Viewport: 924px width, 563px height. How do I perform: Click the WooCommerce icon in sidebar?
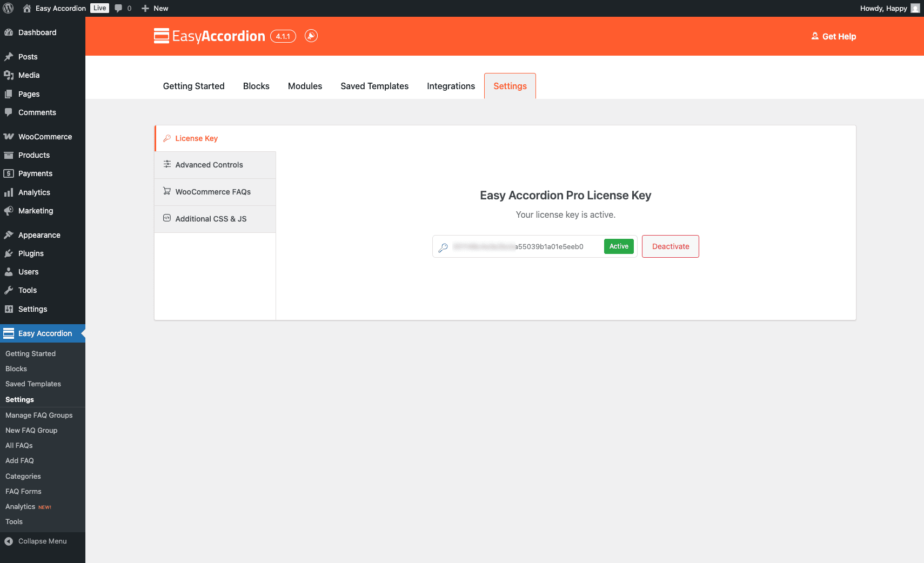pos(9,137)
